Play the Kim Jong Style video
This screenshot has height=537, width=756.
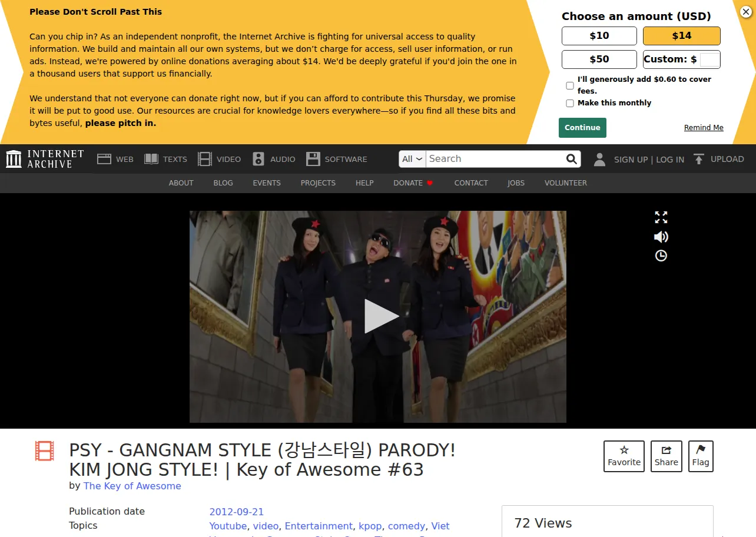coord(380,316)
